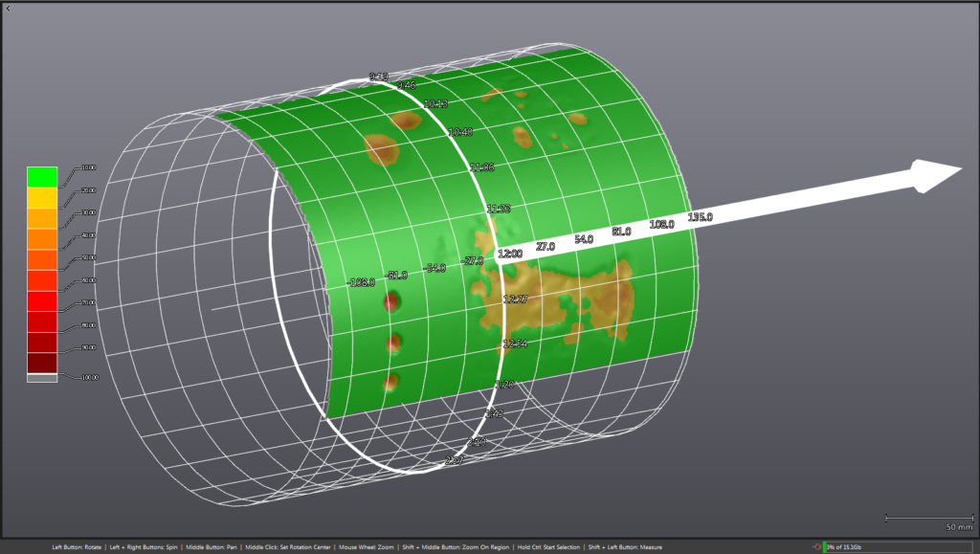This screenshot has width=980, height=554.
Task: Select the yellow legend swatch
Action: [x=42, y=198]
